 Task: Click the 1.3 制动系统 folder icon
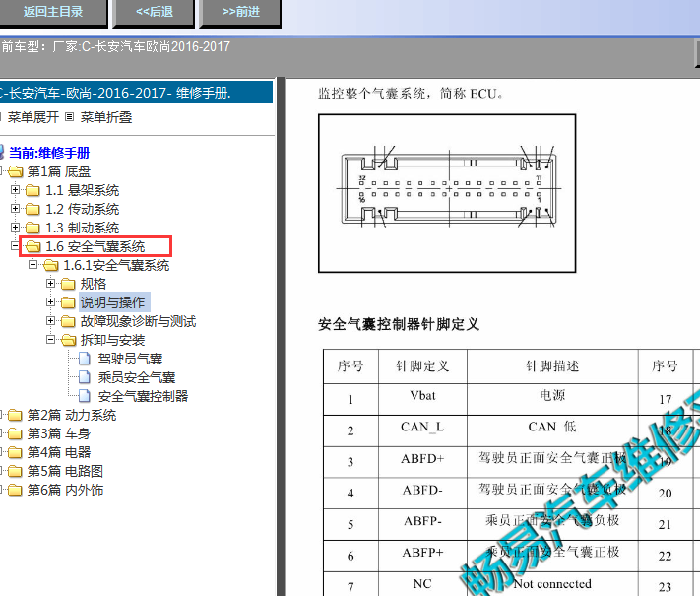point(32,228)
